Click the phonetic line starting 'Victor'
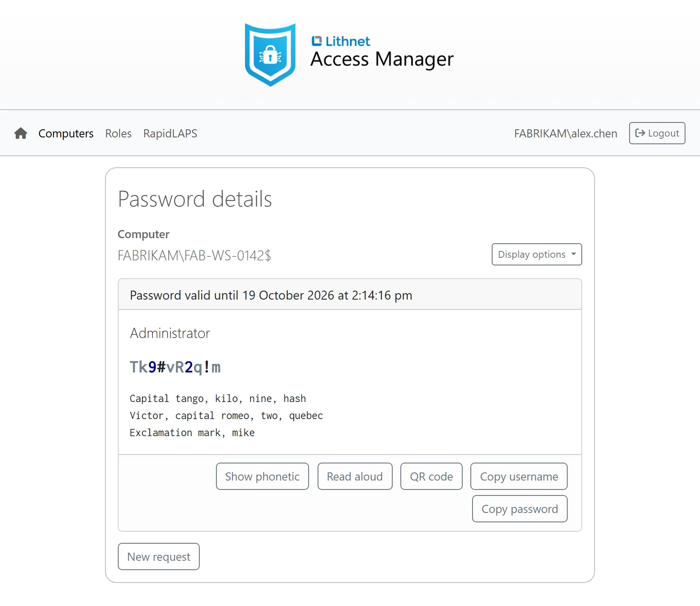700x606 pixels. click(x=226, y=416)
